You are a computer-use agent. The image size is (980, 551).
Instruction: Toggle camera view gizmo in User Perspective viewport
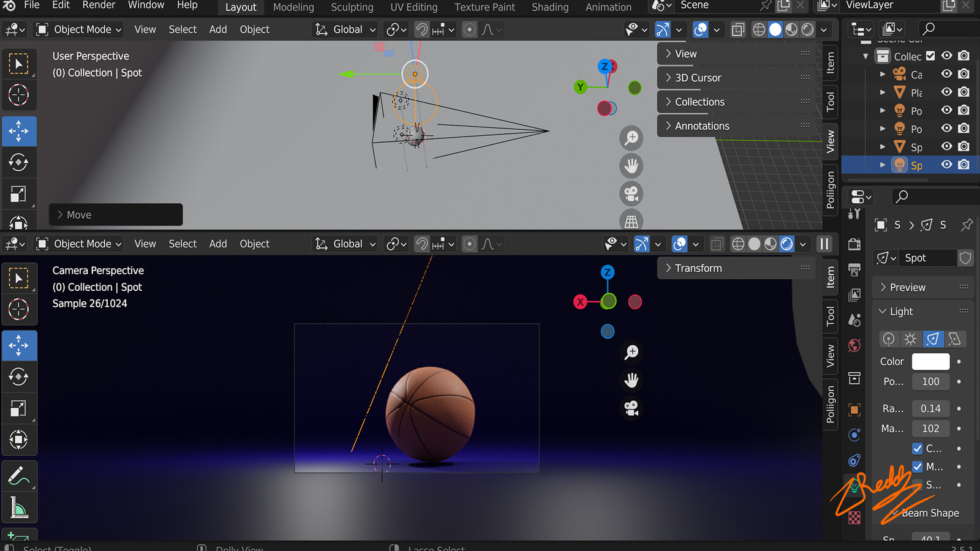tap(631, 193)
